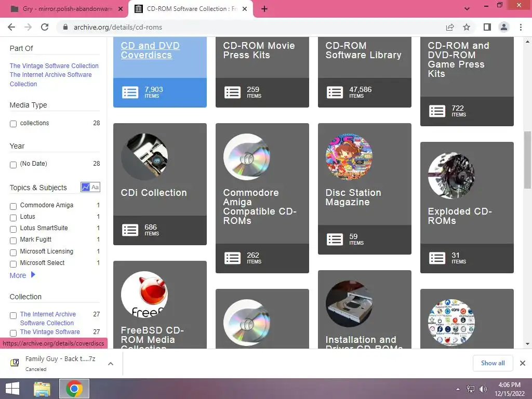Image resolution: width=532 pixels, height=399 pixels.
Task: Open the Exploded CD-ROMs thumbnail
Action: 451,176
